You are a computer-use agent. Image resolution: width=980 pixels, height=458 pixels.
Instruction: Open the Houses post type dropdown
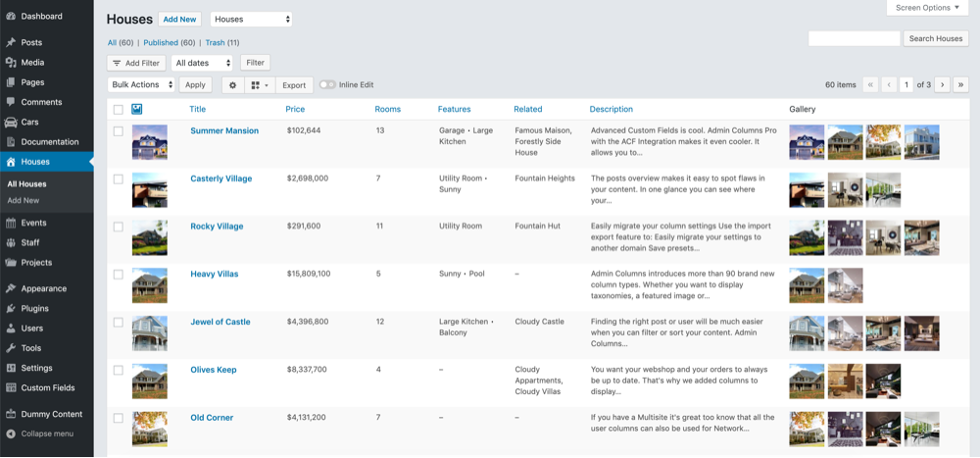click(251, 20)
